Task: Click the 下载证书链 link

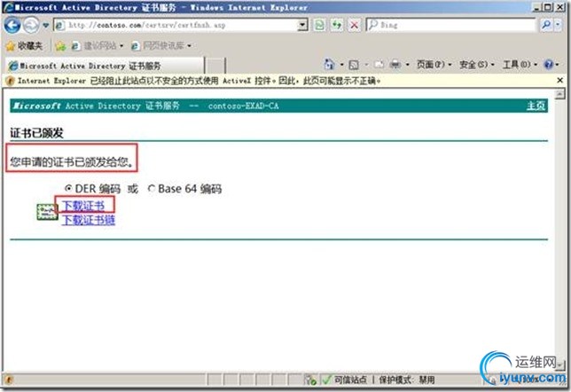Action: (89, 220)
